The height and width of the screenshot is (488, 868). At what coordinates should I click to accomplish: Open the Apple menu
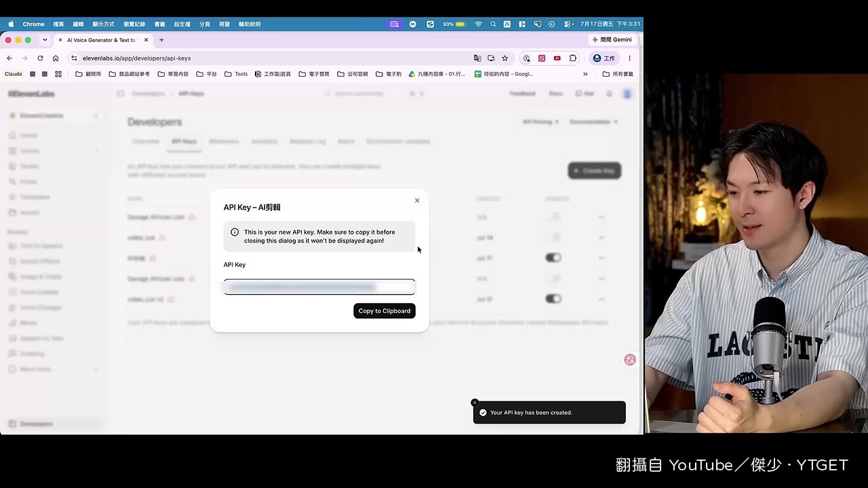point(11,24)
